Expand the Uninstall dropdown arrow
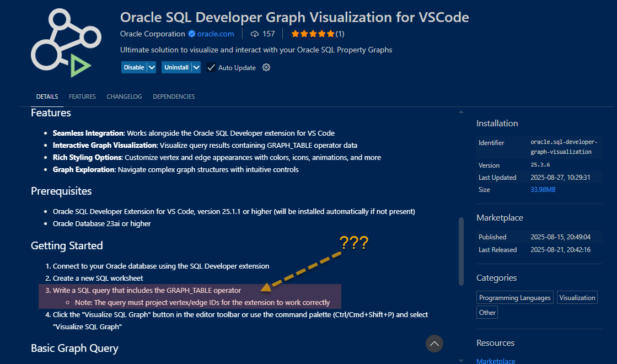This screenshot has width=617, height=364. coord(196,67)
